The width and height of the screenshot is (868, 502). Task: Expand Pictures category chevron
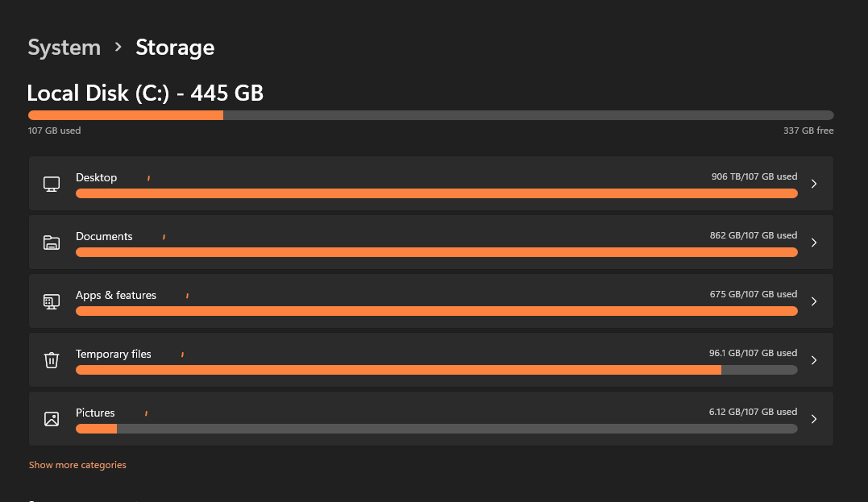click(814, 419)
